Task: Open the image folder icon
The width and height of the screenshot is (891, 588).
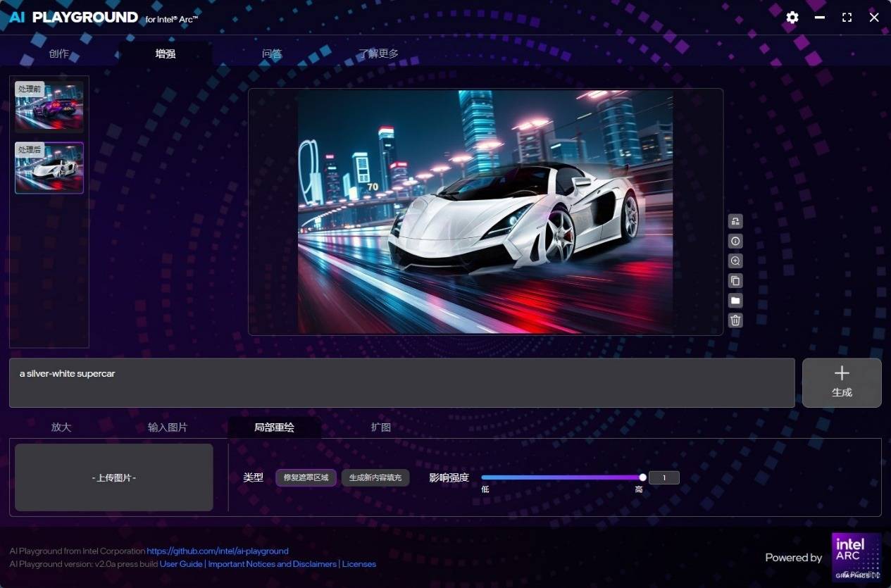Action: (735, 301)
